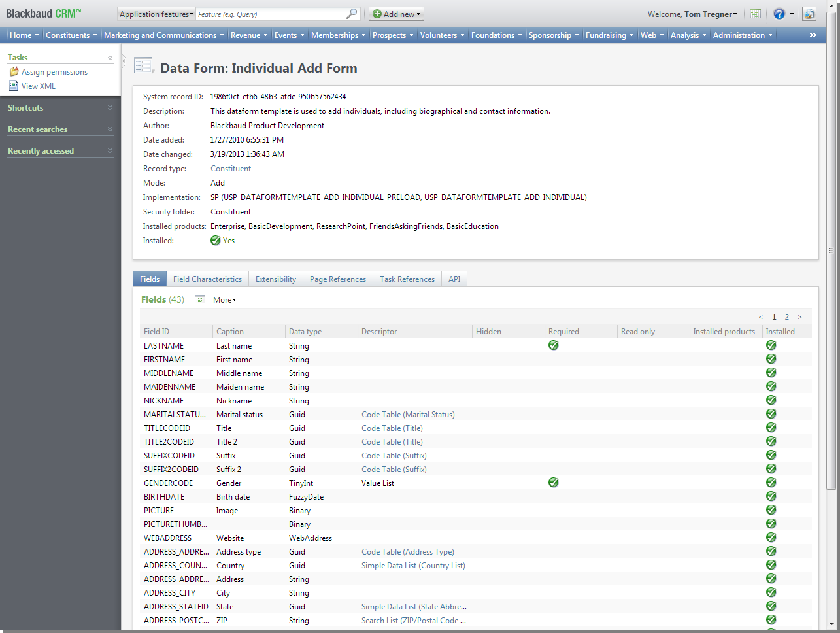Viewport: 840px width, 633px height.
Task: Click the Required check icon in GENDERCODE row
Action: pos(554,483)
